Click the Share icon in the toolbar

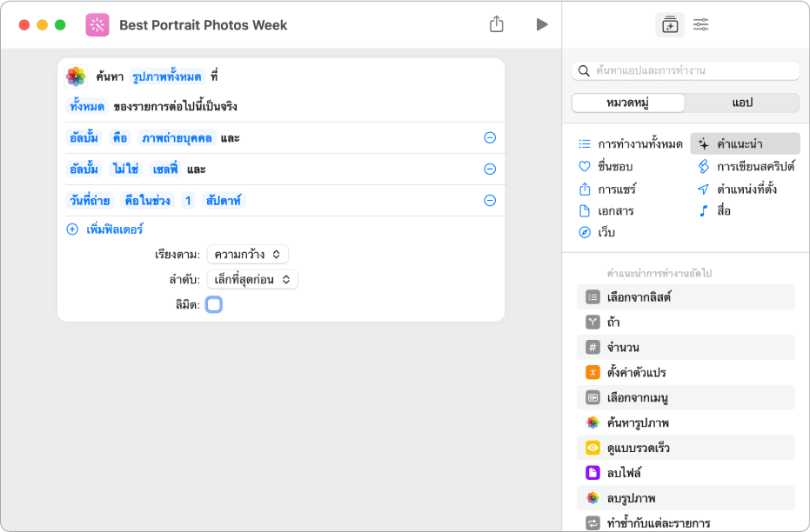click(x=497, y=24)
